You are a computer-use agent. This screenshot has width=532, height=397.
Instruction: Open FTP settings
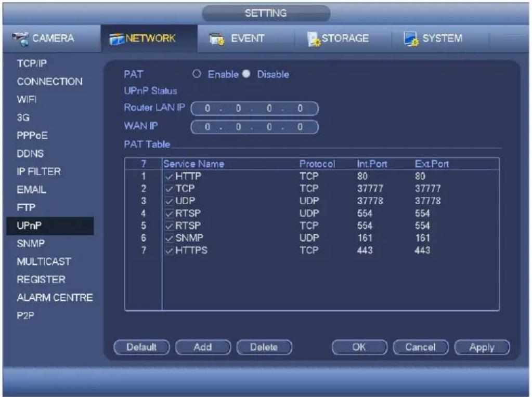pyautogui.click(x=26, y=207)
